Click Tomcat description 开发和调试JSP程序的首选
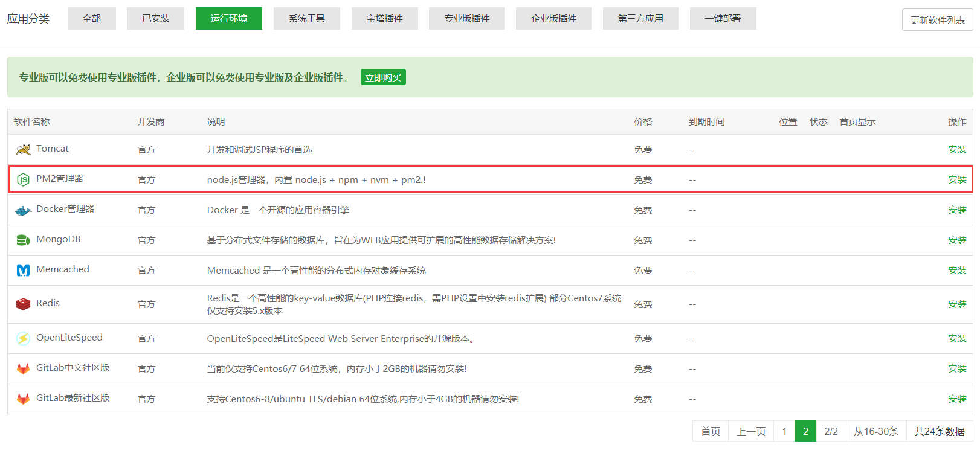 pos(259,150)
